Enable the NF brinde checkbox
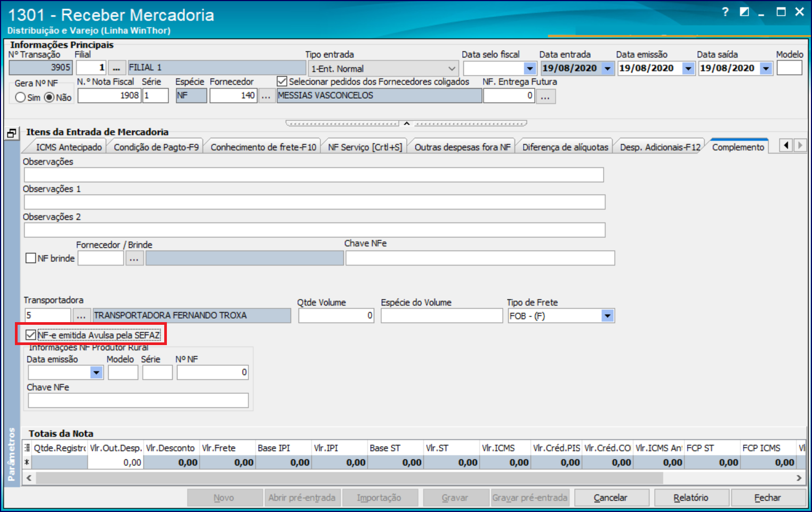This screenshot has width=812, height=512. (31, 258)
